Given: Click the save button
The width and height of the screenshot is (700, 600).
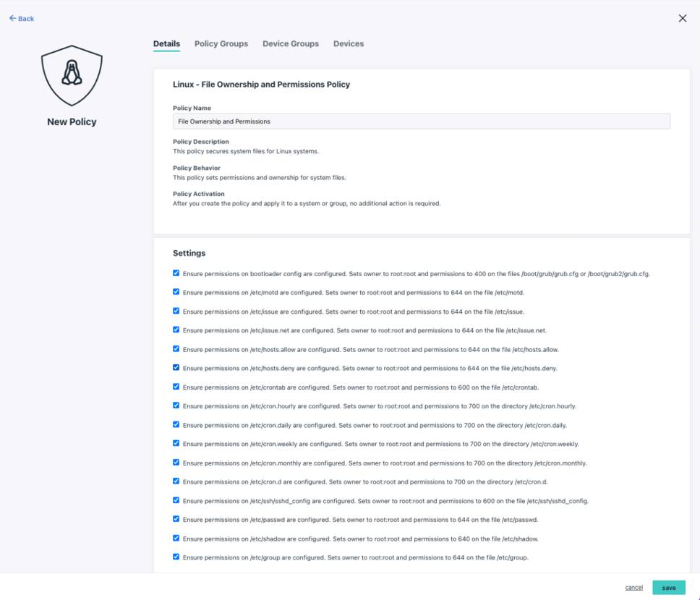Looking at the screenshot, I should pyautogui.click(x=669, y=588).
